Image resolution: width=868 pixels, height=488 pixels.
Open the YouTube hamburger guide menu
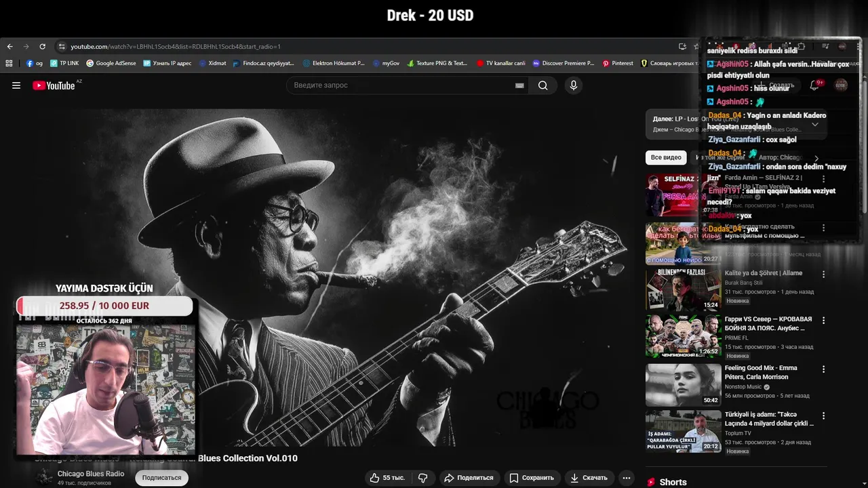click(16, 85)
